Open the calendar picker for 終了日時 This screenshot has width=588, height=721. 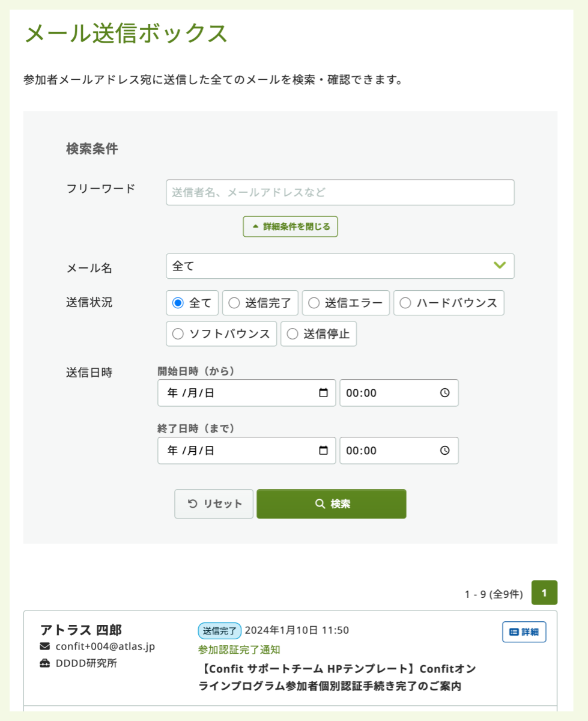[324, 451]
